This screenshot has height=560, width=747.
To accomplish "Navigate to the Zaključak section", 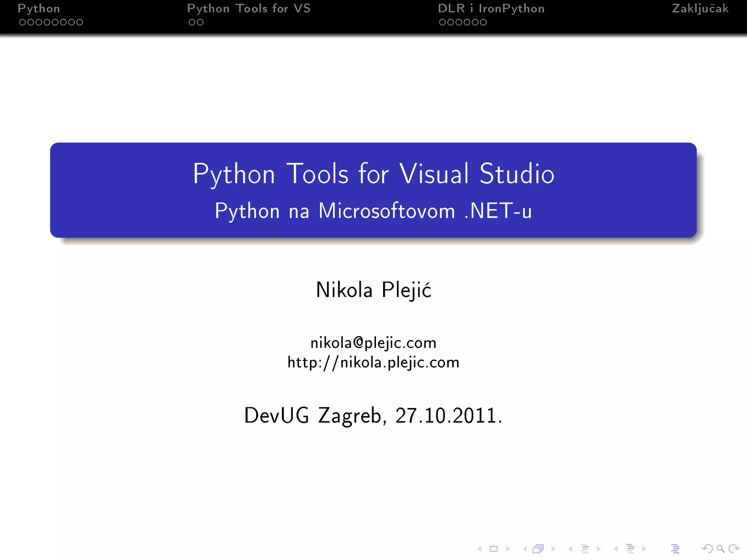I will click(700, 9).
